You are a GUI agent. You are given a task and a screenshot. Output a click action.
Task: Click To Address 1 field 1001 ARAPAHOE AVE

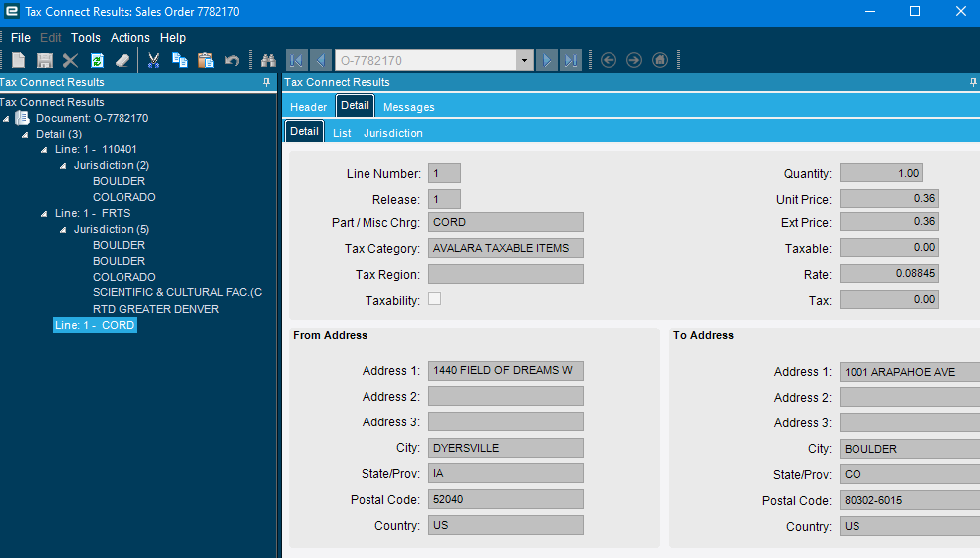pyautogui.click(x=910, y=372)
